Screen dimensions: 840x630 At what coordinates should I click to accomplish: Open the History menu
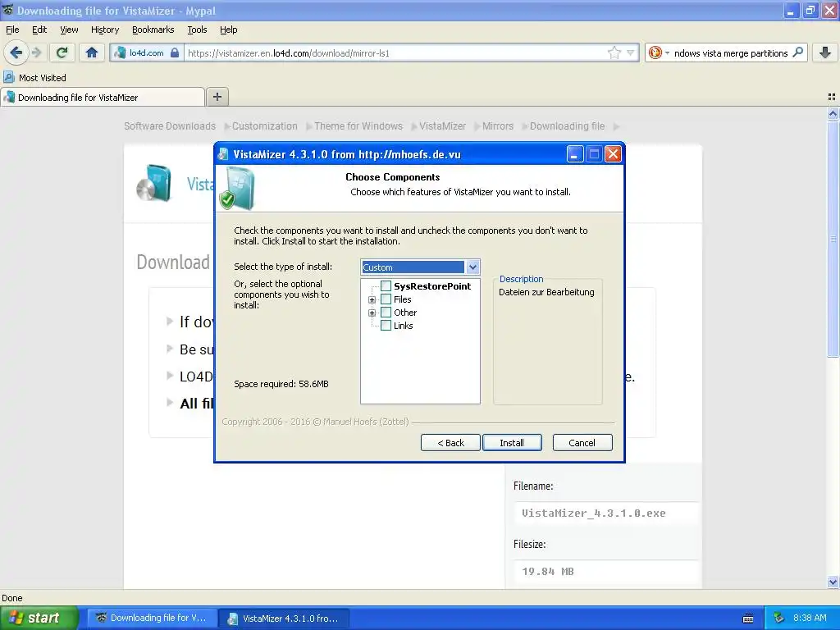[104, 30]
